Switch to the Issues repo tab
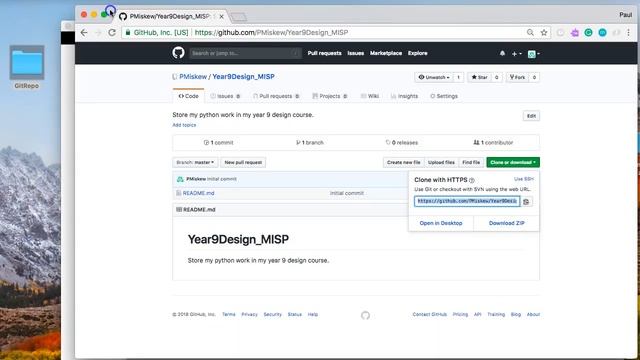This screenshot has width=640, height=360. click(x=225, y=96)
